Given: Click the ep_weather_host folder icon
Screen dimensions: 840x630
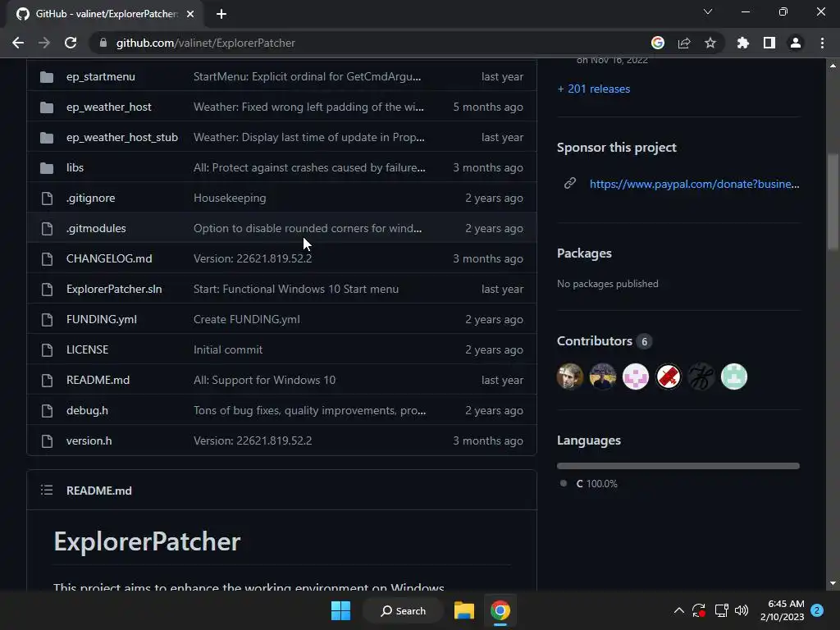Looking at the screenshot, I should click(x=47, y=107).
